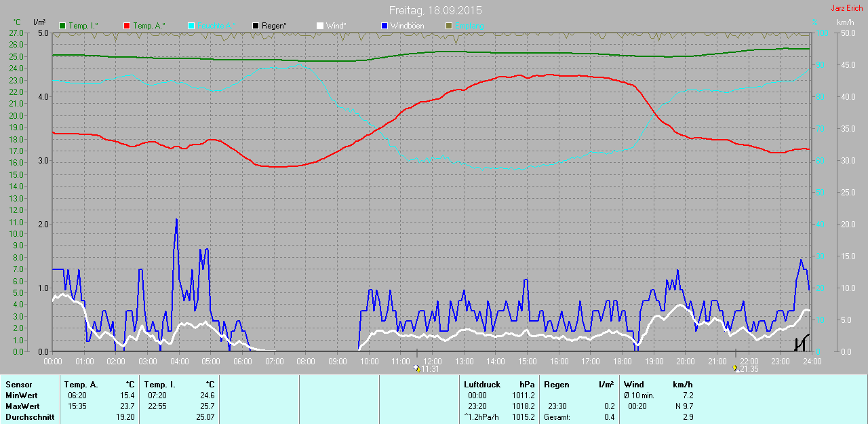Viewport: 868px width, 424px height.
Task: Click the '11:31' time marker label
Action: click(430, 369)
